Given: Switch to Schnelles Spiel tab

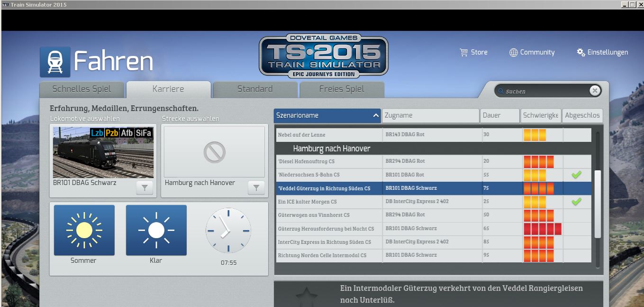Looking at the screenshot, I should click(82, 89).
